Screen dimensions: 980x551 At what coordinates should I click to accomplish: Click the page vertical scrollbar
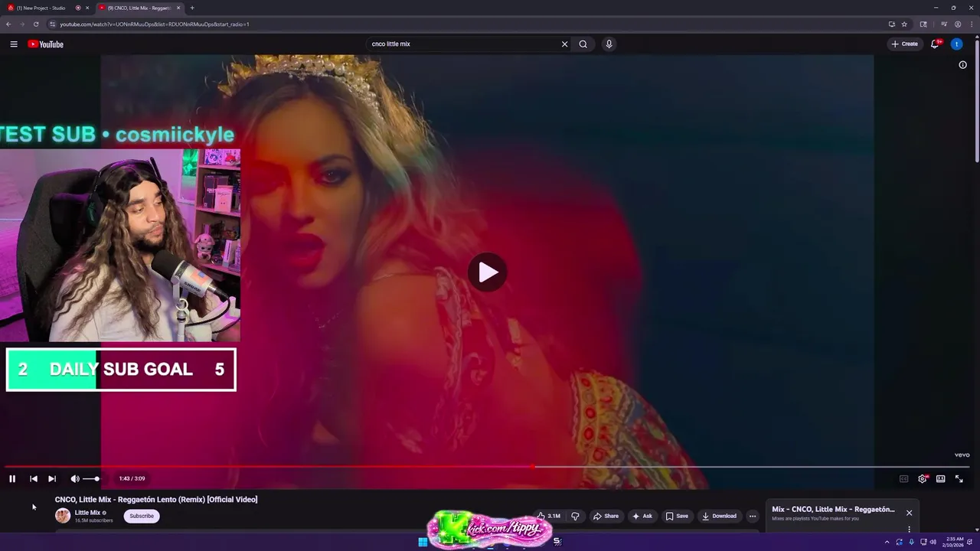977,99
